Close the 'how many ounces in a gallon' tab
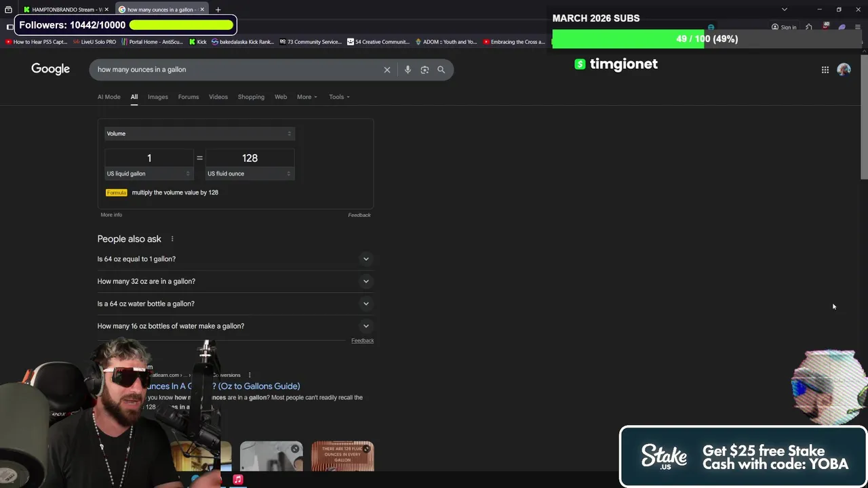This screenshot has width=868, height=488. click(x=201, y=9)
